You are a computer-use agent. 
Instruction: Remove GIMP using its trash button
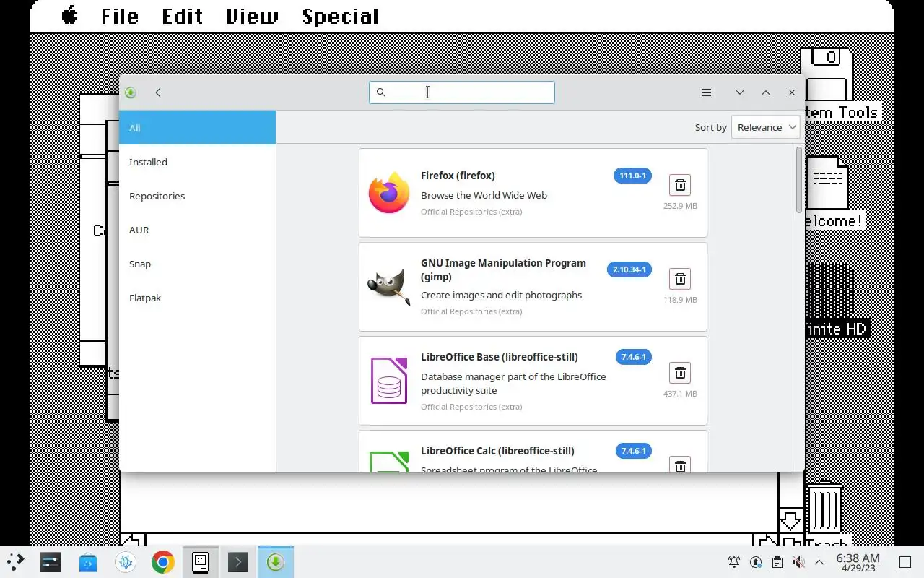click(x=680, y=279)
